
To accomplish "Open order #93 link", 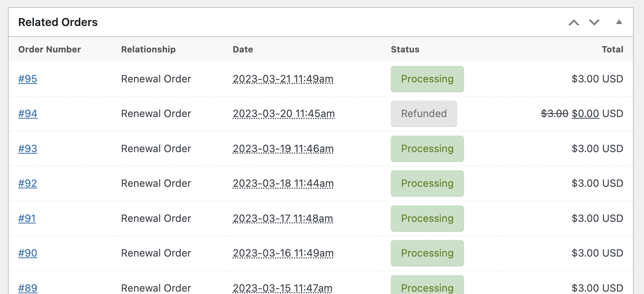I will click(x=28, y=149).
